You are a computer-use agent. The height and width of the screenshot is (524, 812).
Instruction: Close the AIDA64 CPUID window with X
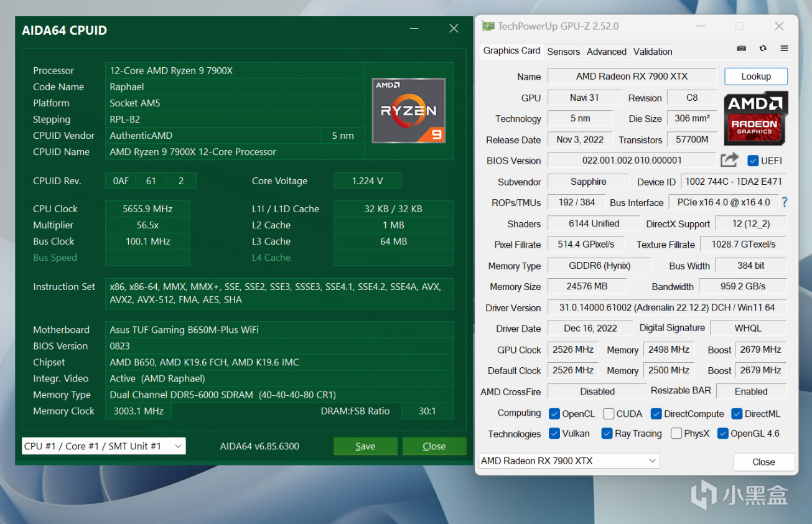point(454,29)
